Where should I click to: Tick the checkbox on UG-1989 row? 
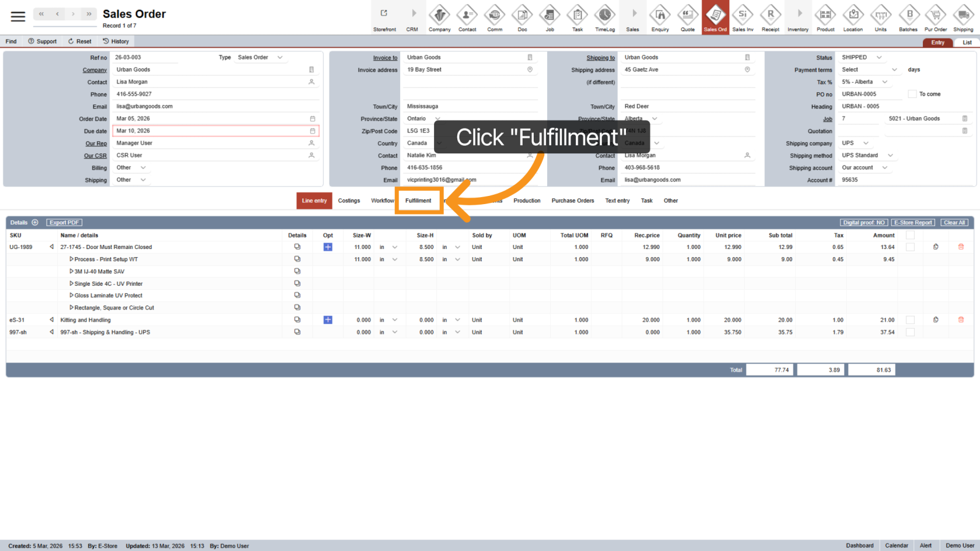coord(910,247)
